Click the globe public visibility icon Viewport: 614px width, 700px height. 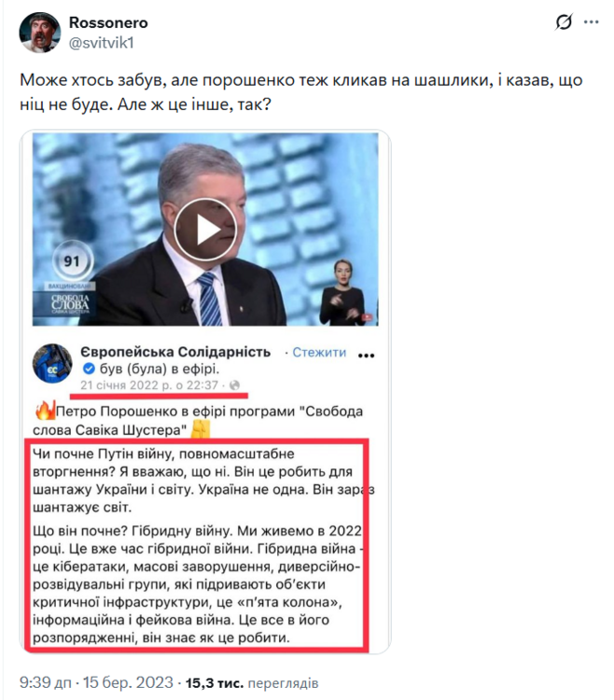(234, 385)
